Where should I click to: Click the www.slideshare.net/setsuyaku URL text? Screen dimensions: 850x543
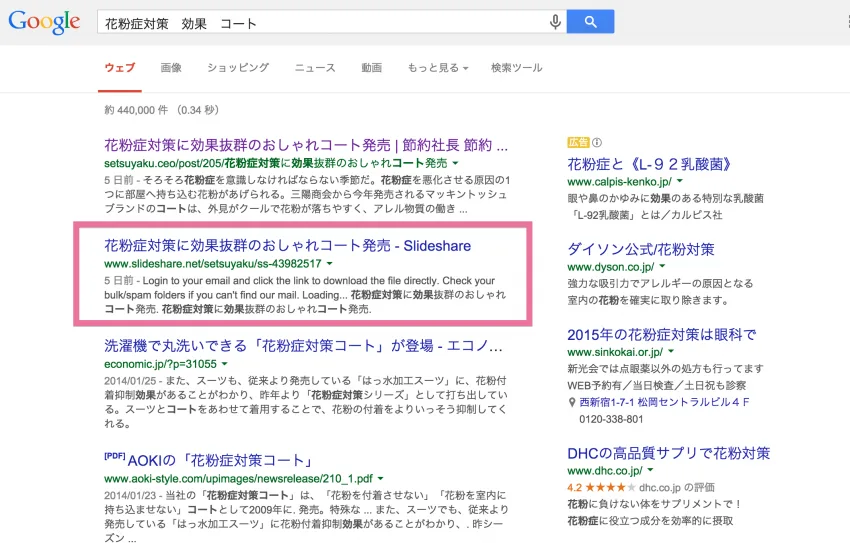(x=213, y=264)
